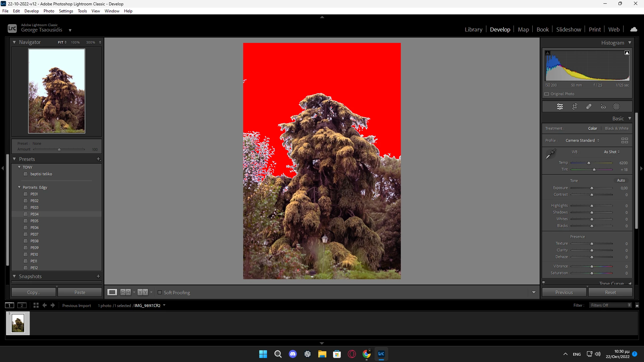Screen dimensions: 644x362
Task: Open the Settings menu
Action: point(66,11)
